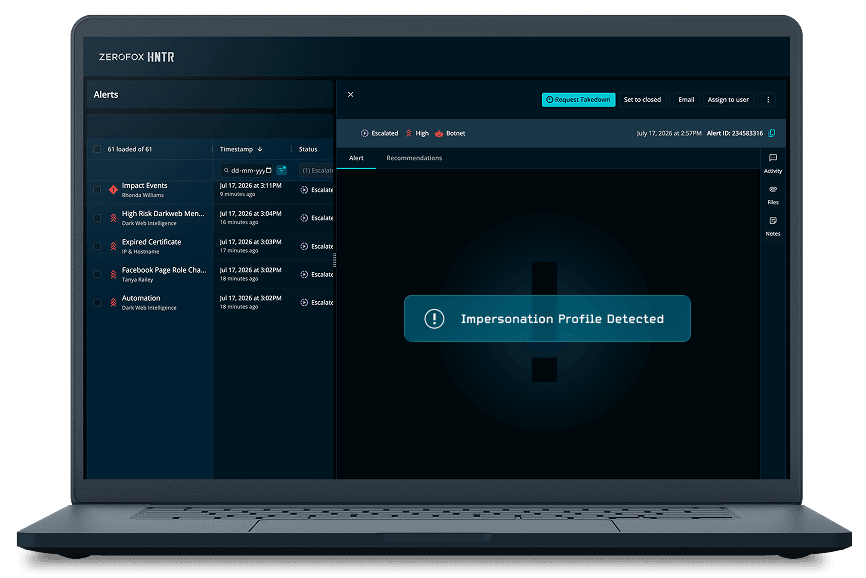
Task: Check the Impact Events alert checkbox
Action: pyautogui.click(x=97, y=190)
